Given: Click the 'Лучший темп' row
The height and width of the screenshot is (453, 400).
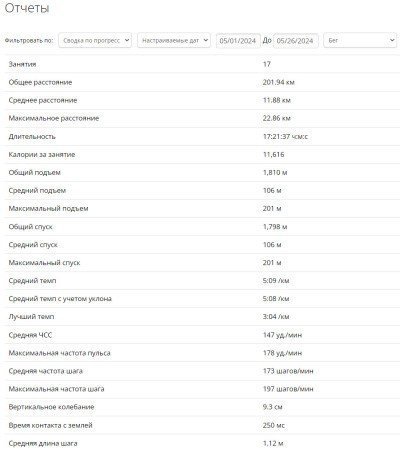Looking at the screenshot, I should [x=202, y=317].
